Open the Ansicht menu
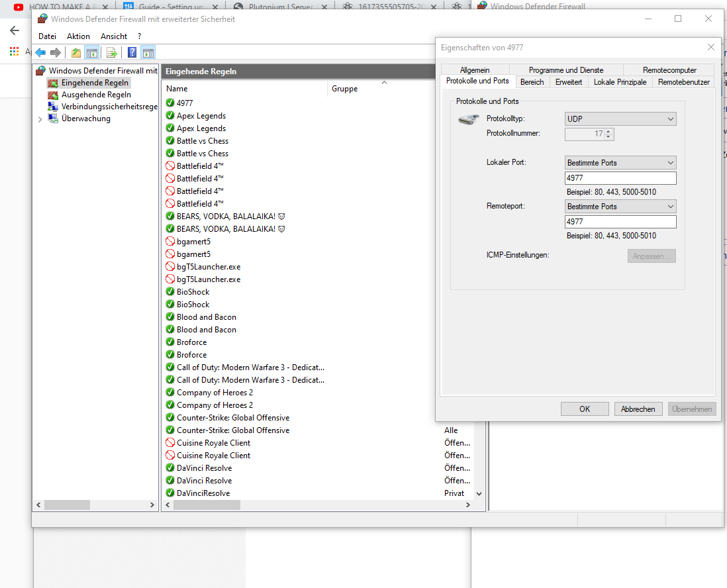Image resolution: width=727 pixels, height=588 pixels. tap(114, 36)
